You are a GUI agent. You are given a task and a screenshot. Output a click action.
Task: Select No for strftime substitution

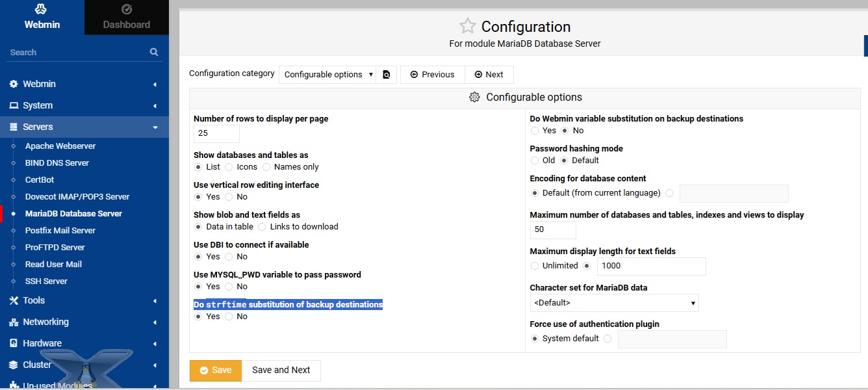(229, 317)
